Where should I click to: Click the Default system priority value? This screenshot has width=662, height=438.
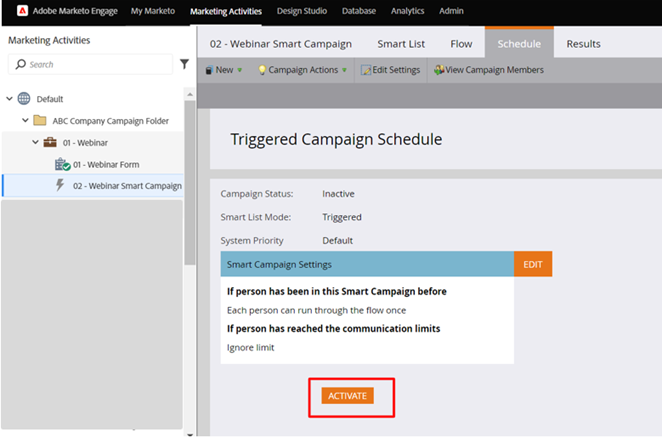coord(337,240)
